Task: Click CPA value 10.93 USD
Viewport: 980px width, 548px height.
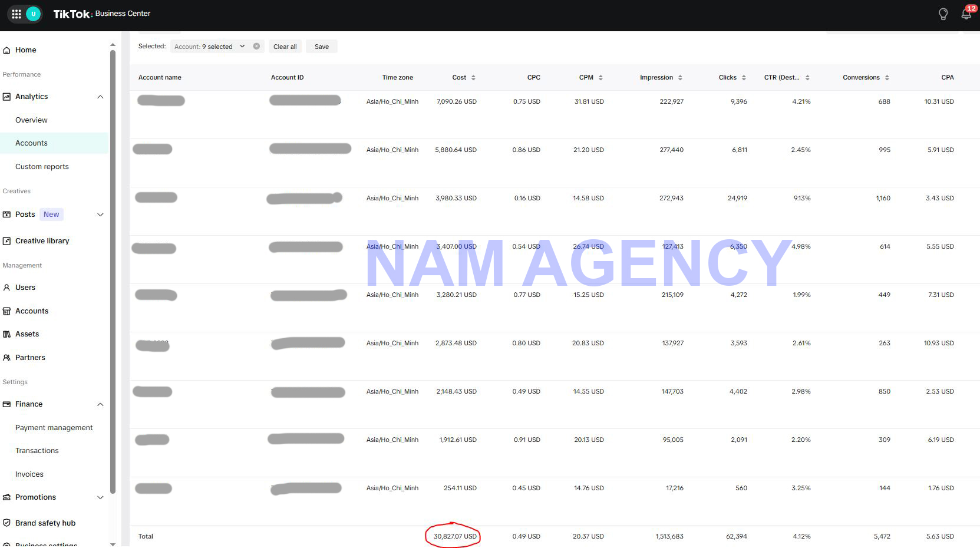Action: click(x=939, y=344)
